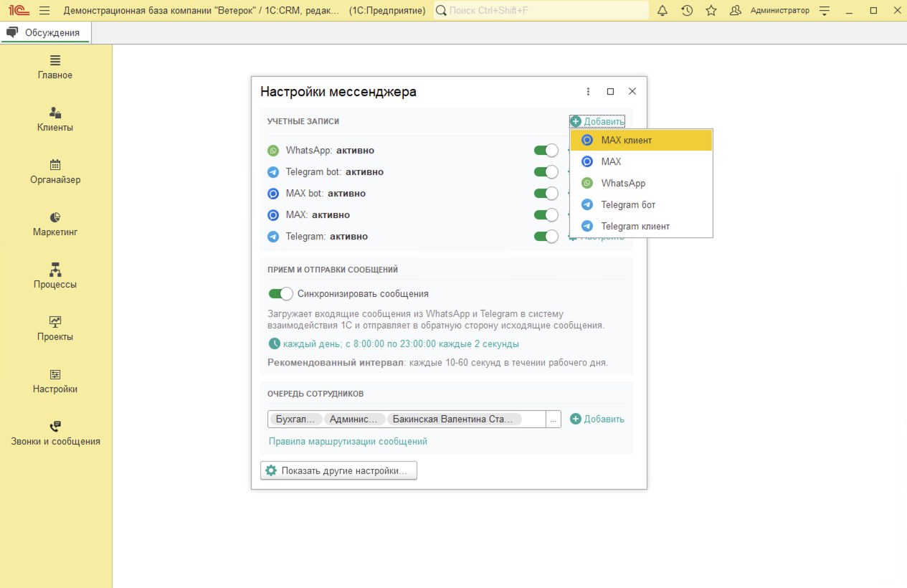Viewport: 907px width, 588px height.
Task: Open the dialog's three-dot more menu
Action: click(x=589, y=92)
